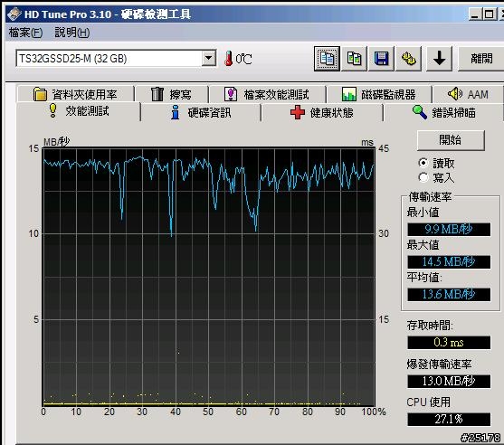Switch to the 硬碟資訊 info tab
This screenshot has width=504, height=445.
(x=201, y=113)
